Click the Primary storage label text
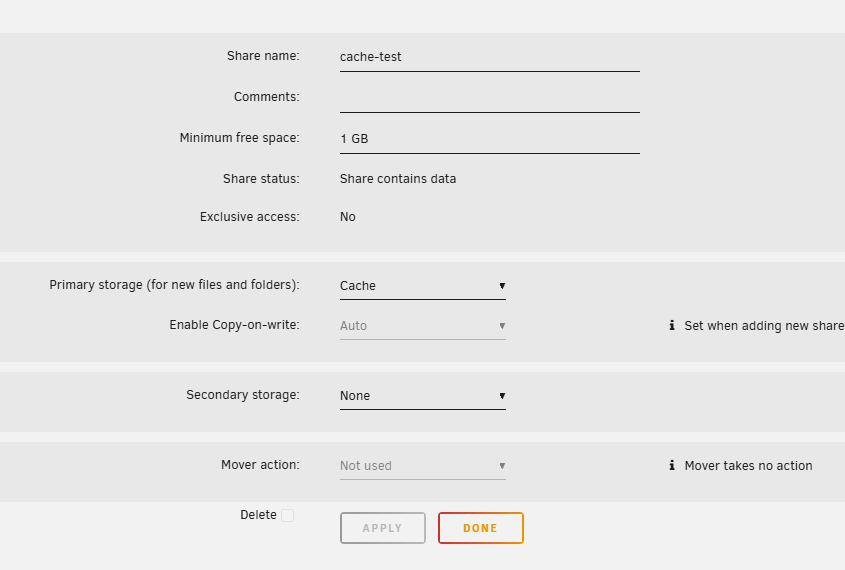 pos(175,285)
